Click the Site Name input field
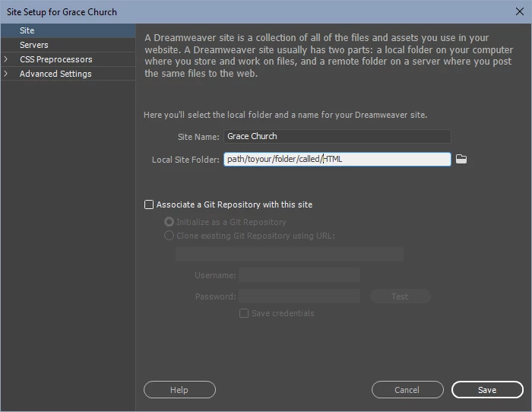This screenshot has width=532, height=412. 337,136
